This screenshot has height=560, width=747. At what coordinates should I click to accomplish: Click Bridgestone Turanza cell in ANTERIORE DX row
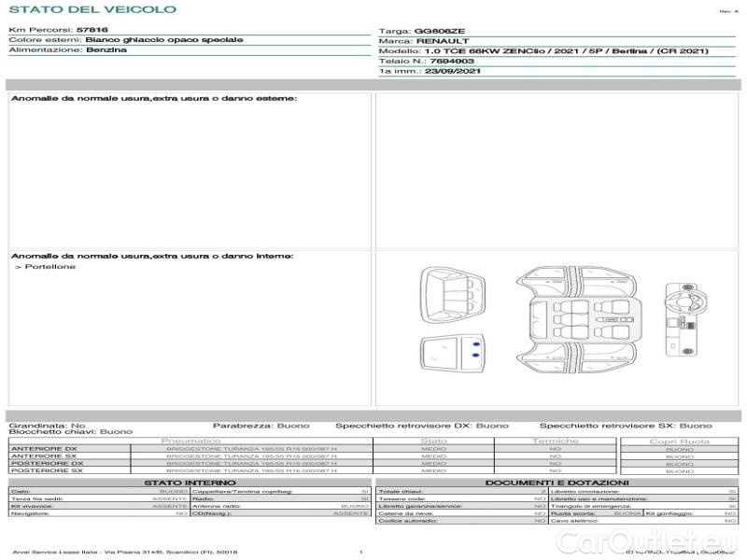251,449
